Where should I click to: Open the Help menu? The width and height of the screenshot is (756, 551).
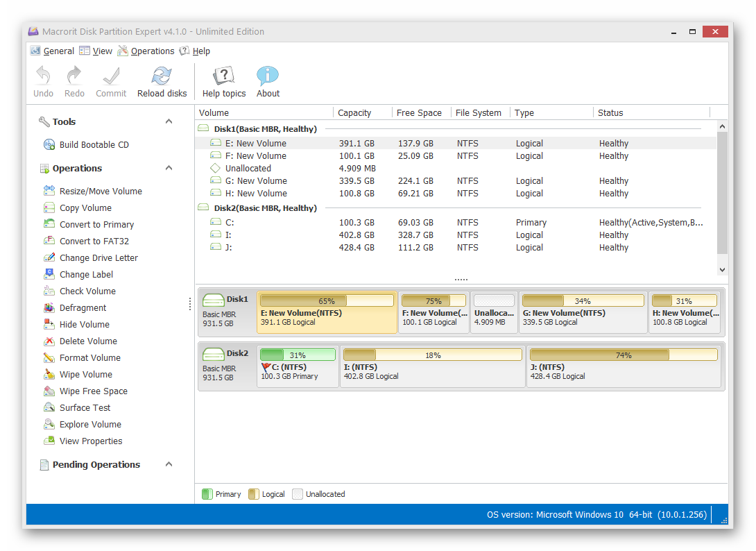195,51
